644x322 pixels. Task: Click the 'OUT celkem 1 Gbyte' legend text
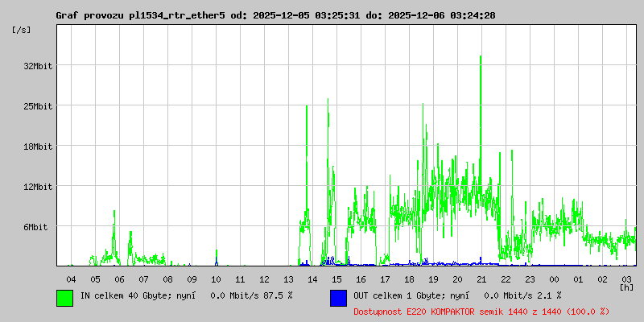[x=402, y=296]
